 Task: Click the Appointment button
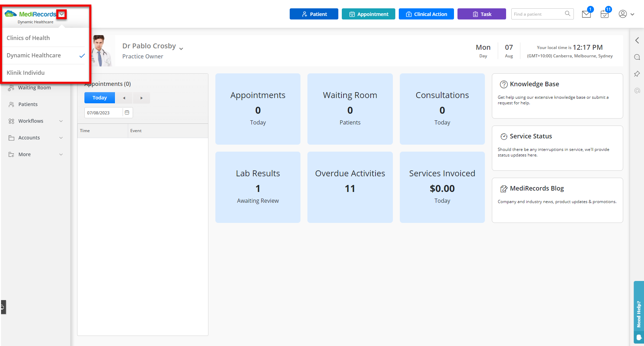pyautogui.click(x=369, y=14)
